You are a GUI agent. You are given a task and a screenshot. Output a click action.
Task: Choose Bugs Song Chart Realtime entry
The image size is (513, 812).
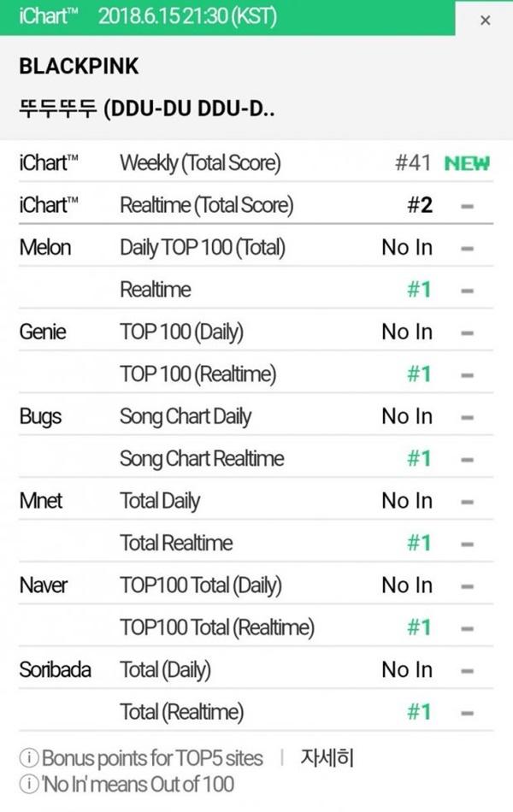click(202, 459)
